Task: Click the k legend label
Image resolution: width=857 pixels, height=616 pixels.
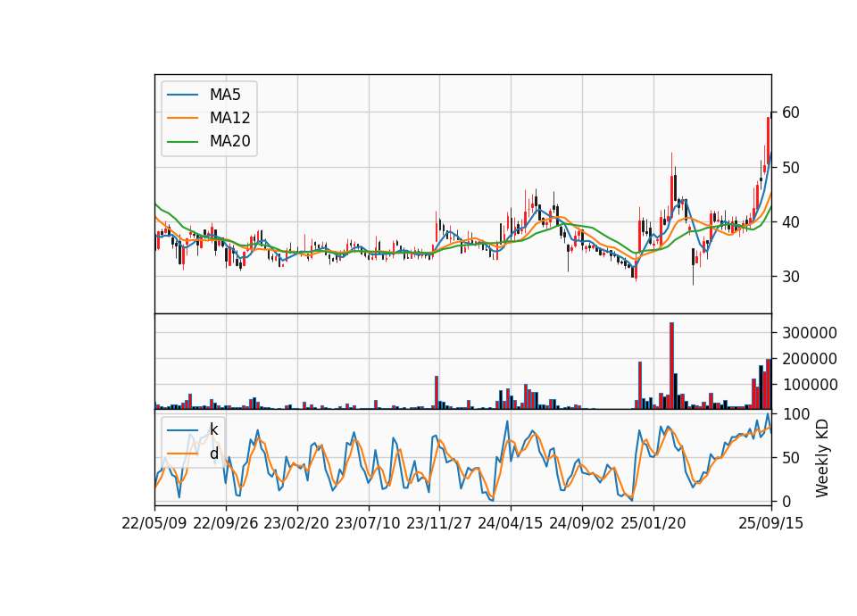Action: coord(213,429)
